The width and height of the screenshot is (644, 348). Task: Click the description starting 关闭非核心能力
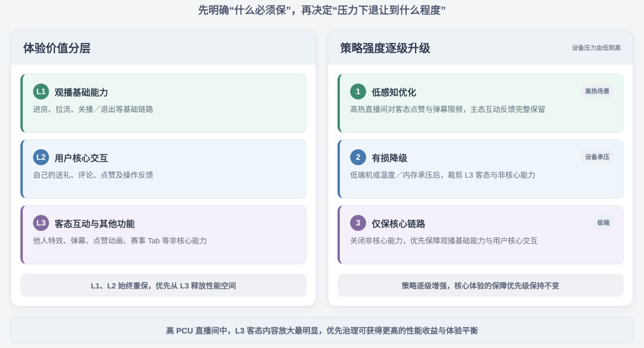pyautogui.click(x=444, y=241)
